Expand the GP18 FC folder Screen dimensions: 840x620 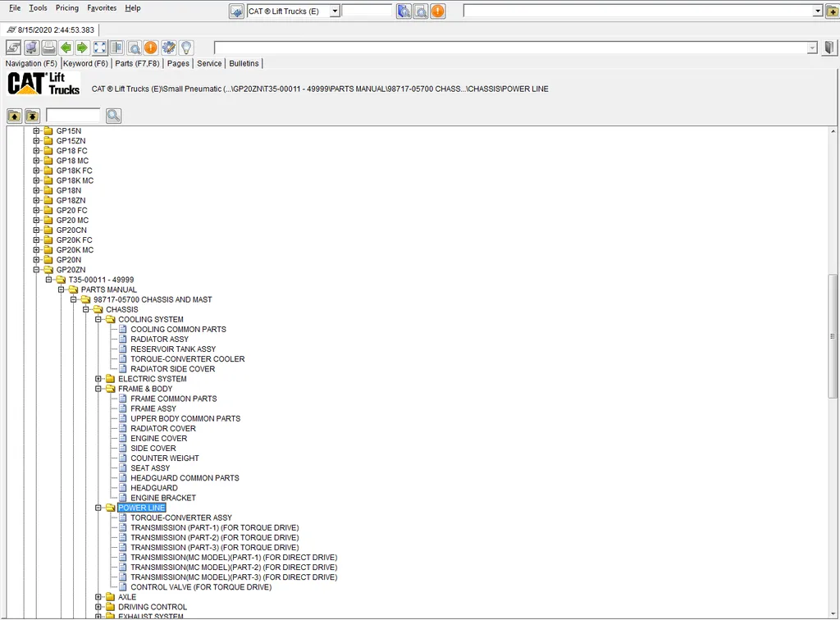(x=36, y=150)
